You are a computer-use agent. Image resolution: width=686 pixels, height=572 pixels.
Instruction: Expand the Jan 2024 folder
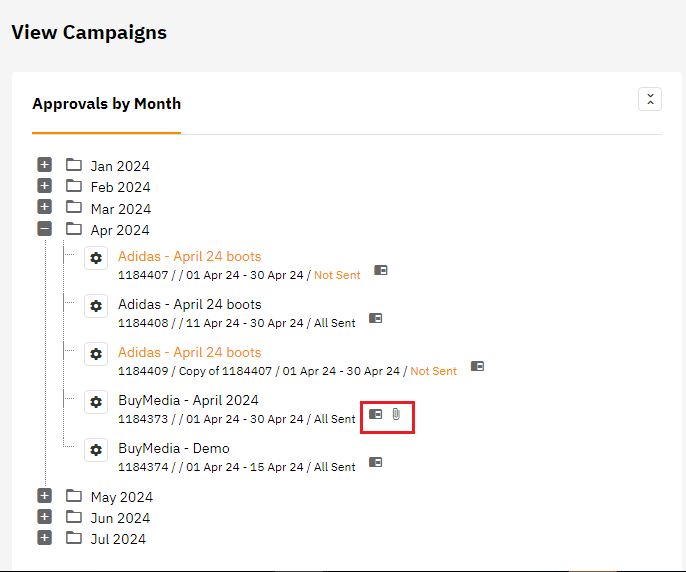coord(44,165)
